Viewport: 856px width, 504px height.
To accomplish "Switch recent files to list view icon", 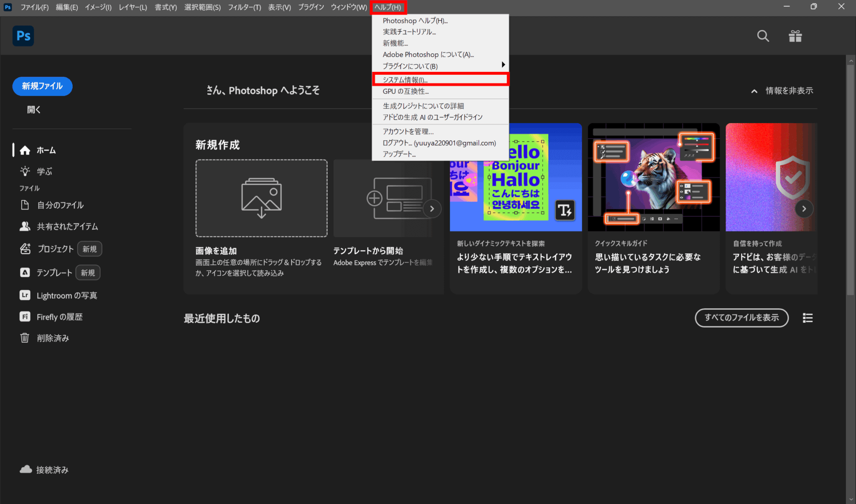I will pyautogui.click(x=808, y=318).
